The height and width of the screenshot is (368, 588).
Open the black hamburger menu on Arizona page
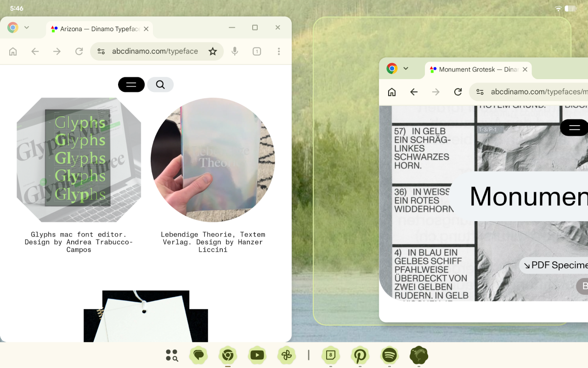coord(131,85)
